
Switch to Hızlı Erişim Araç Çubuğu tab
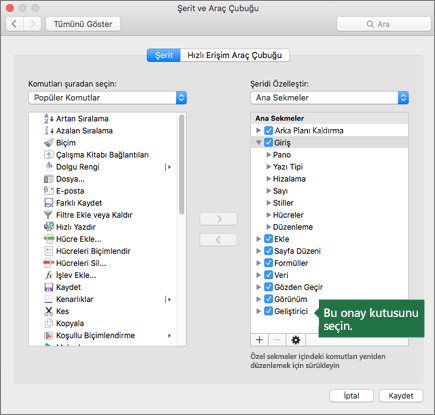235,55
